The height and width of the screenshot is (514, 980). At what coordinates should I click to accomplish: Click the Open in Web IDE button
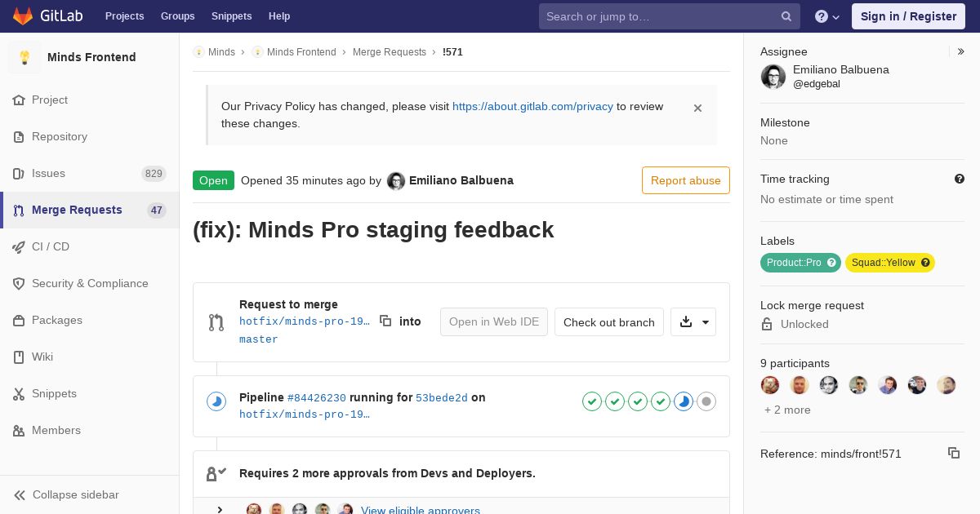tap(494, 321)
